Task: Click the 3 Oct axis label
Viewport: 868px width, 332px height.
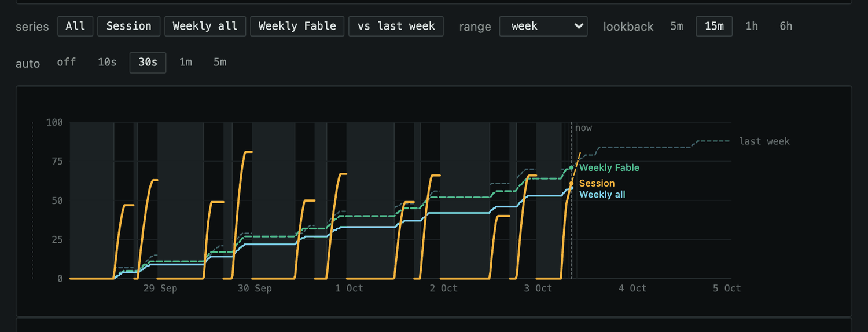Action: pyautogui.click(x=538, y=289)
